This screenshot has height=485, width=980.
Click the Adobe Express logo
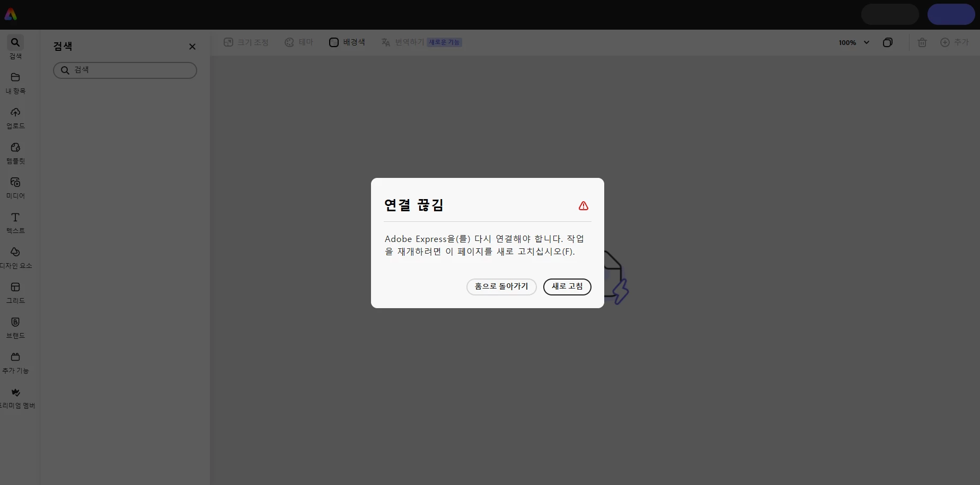(11, 14)
